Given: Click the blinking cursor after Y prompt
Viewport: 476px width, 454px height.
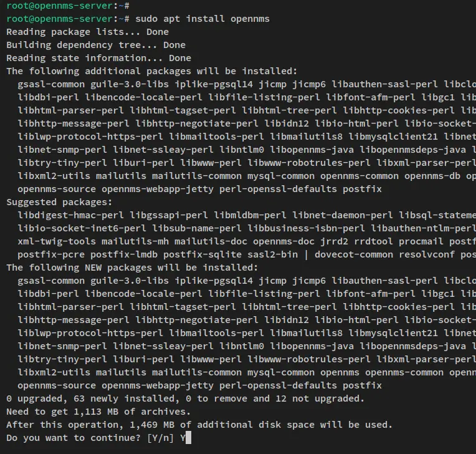Looking at the screenshot, I should 188,438.
